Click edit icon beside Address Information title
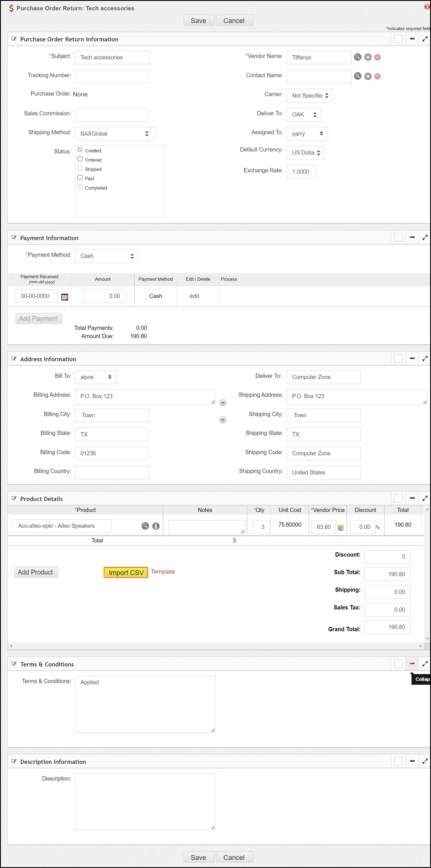 (x=14, y=359)
